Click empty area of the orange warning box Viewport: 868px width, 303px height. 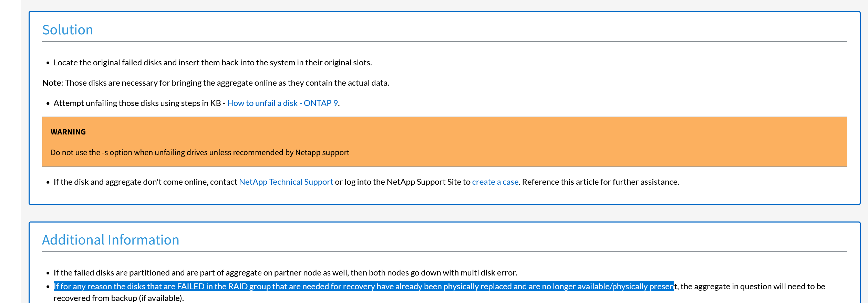coord(586,142)
